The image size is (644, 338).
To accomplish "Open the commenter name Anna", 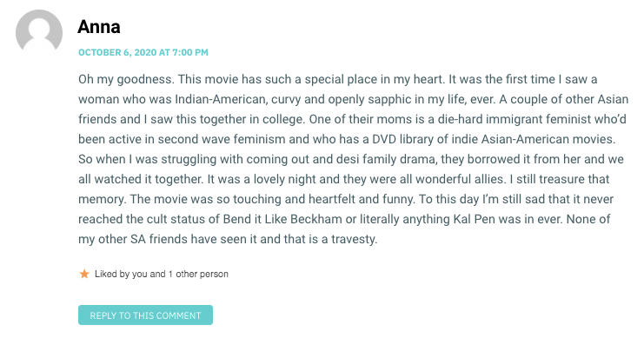I will 99,27.
